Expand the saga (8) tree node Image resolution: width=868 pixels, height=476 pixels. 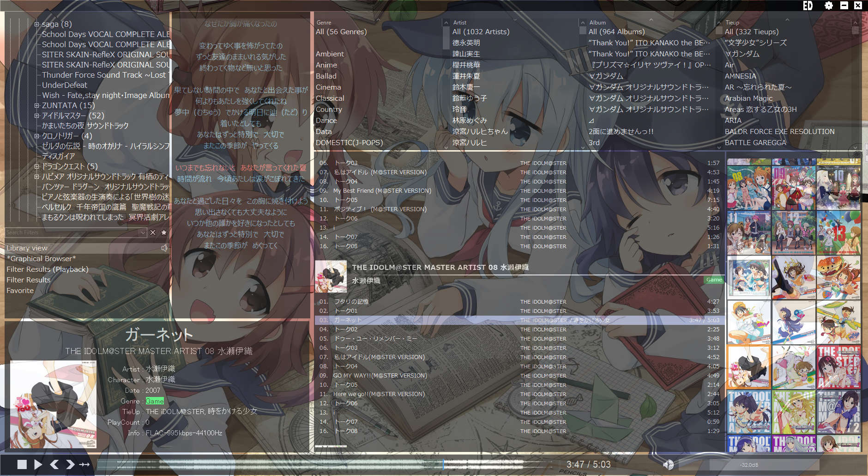tap(37, 24)
